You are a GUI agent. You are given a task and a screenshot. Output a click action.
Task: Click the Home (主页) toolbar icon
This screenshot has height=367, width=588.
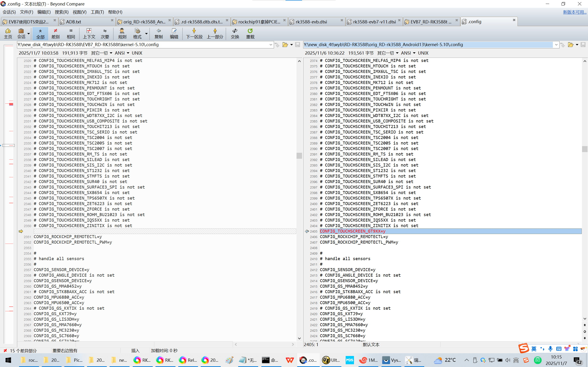point(8,33)
